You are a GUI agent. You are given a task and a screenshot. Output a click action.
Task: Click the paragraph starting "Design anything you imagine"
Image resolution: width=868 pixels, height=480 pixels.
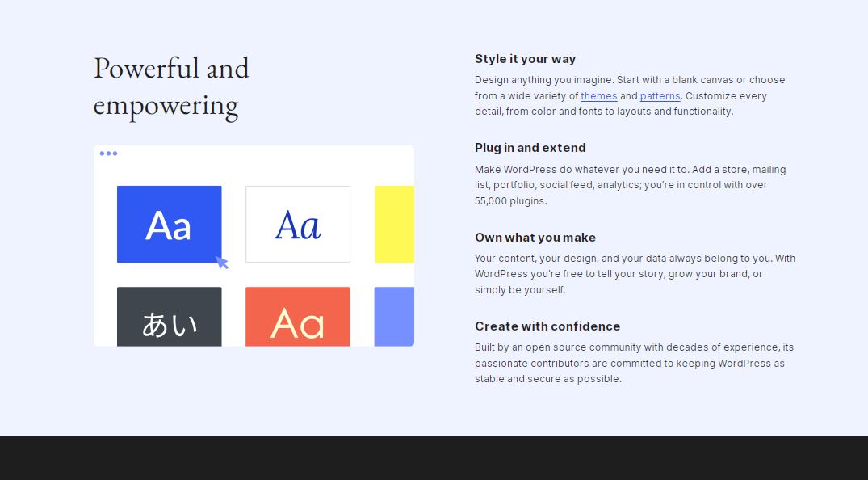[630, 96]
